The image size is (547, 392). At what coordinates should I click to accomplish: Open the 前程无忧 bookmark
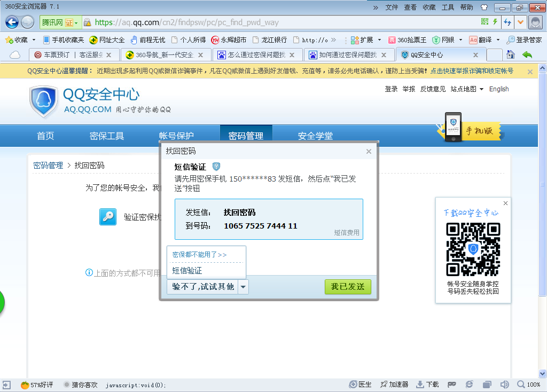coord(148,40)
